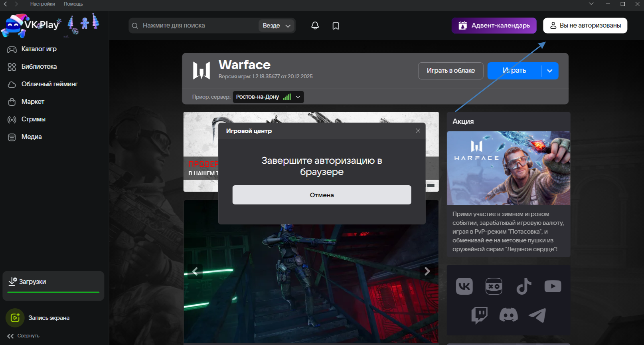
Task: Go forward using the forward arrow in the title bar
Action: tap(16, 4)
